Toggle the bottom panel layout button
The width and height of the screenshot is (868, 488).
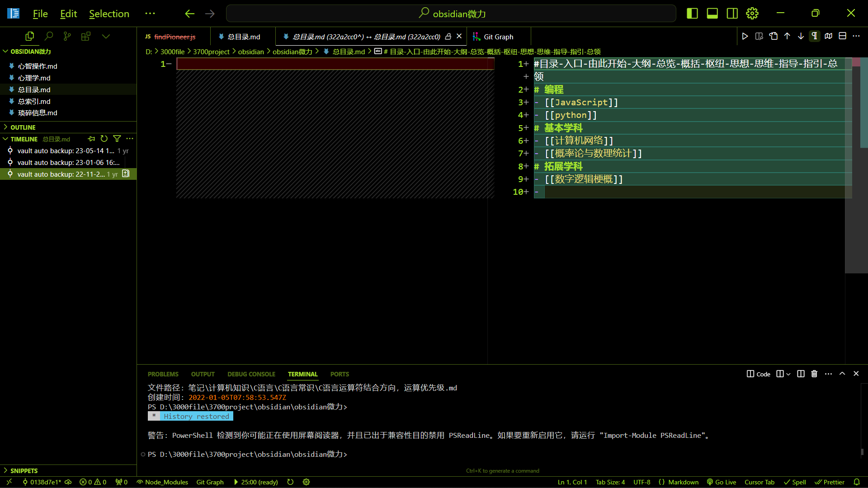pos(712,14)
